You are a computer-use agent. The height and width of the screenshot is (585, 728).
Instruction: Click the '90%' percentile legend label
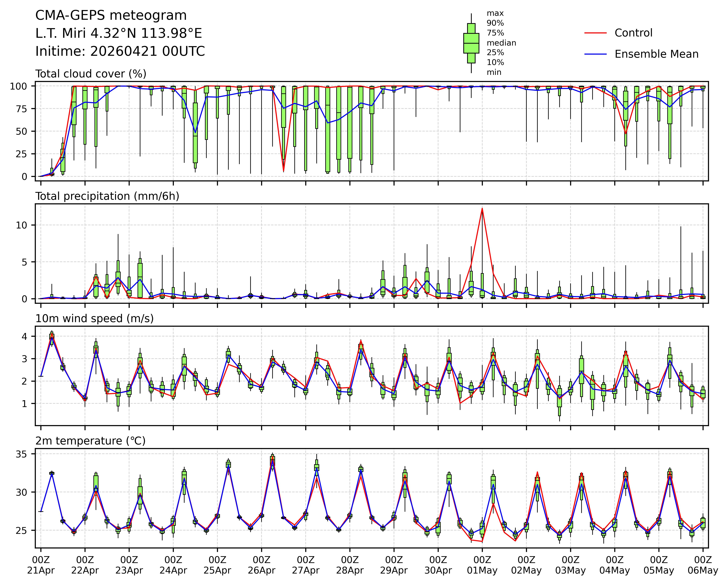495,23
